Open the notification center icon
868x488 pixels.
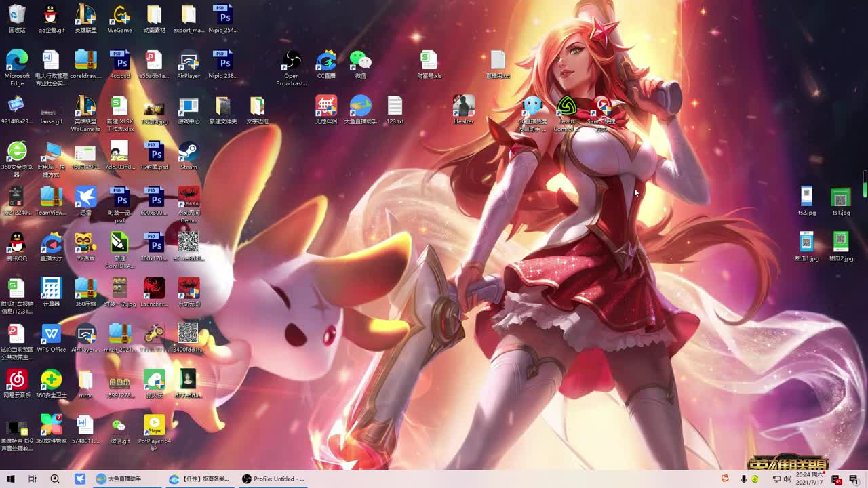click(x=853, y=479)
